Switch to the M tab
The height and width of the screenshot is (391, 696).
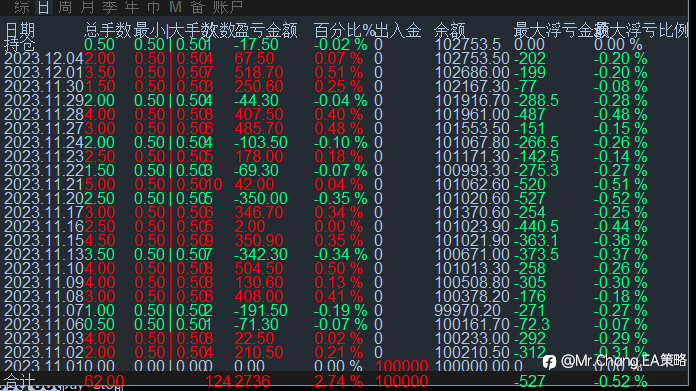tap(175, 7)
